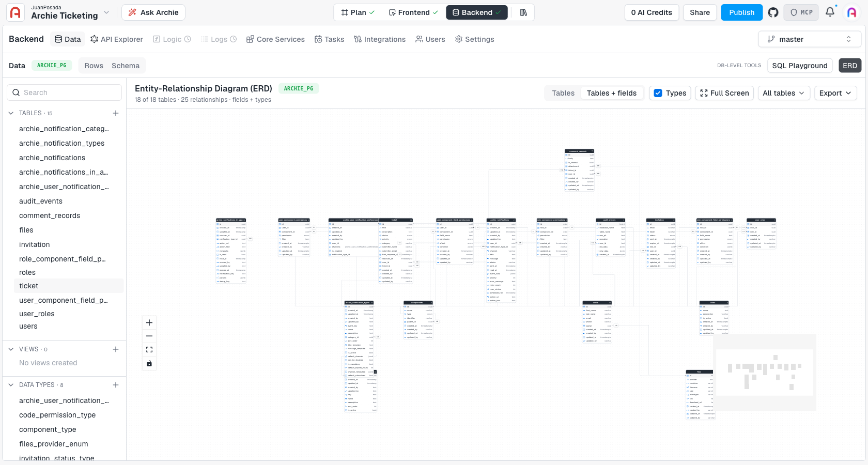Image resolution: width=868 pixels, height=465 pixels.
Task: Open the GitHub icon in top bar
Action: [773, 12]
